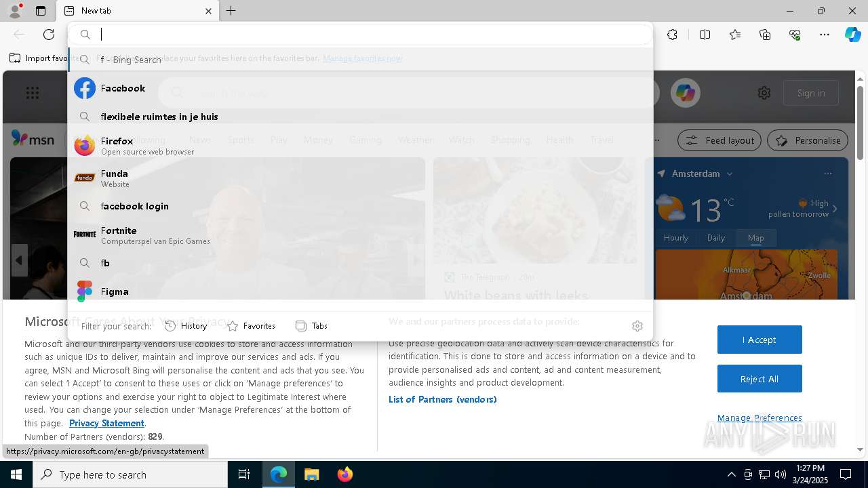Select 'facebook login' suggestion
Image resolution: width=868 pixels, height=488 pixels.
(x=360, y=206)
